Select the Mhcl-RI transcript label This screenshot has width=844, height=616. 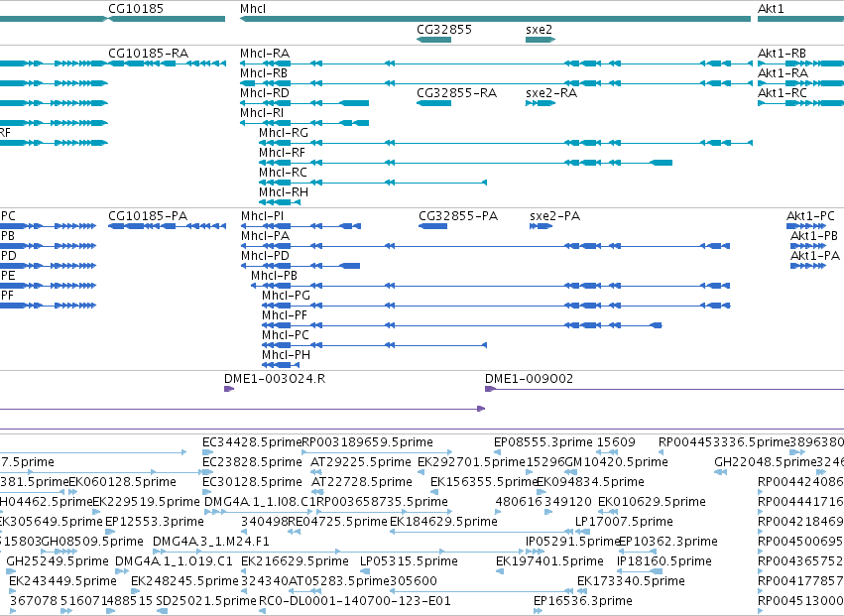click(262, 113)
